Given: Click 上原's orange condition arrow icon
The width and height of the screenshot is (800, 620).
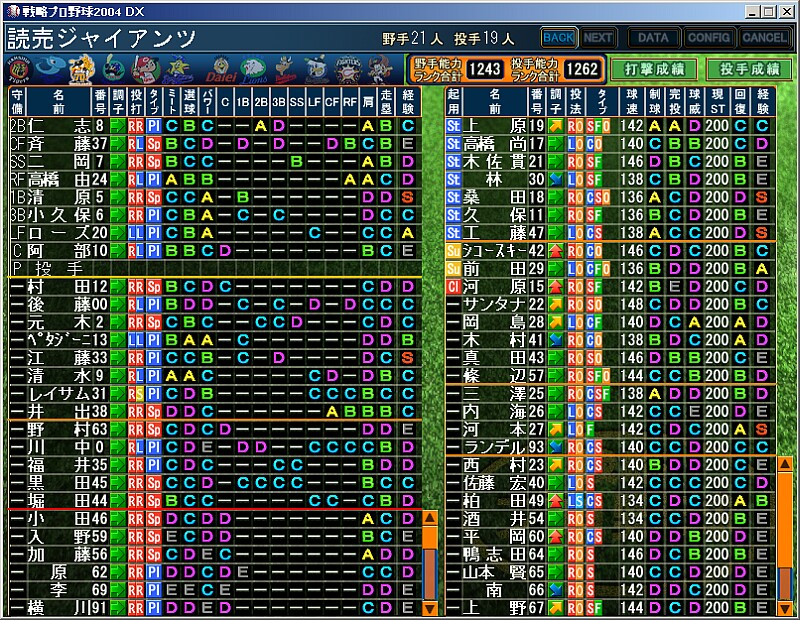Looking at the screenshot, I should (x=556, y=126).
